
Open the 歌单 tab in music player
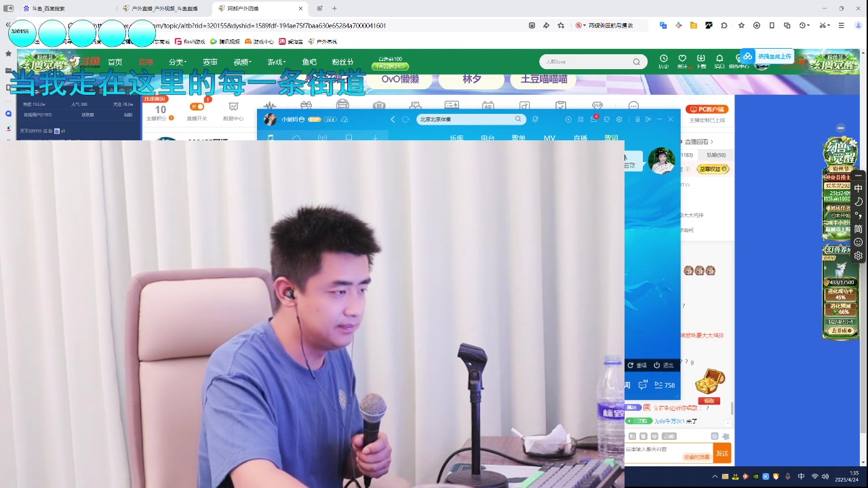pyautogui.click(x=518, y=138)
